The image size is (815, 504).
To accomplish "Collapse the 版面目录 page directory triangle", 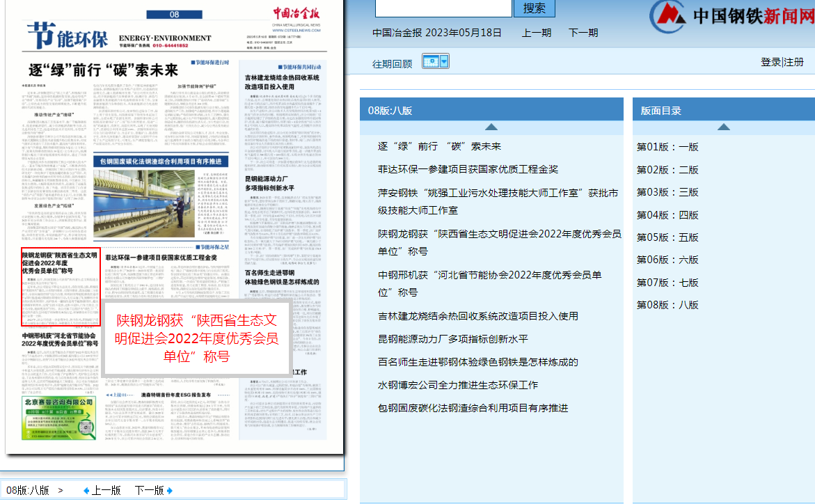I will click(x=723, y=127).
